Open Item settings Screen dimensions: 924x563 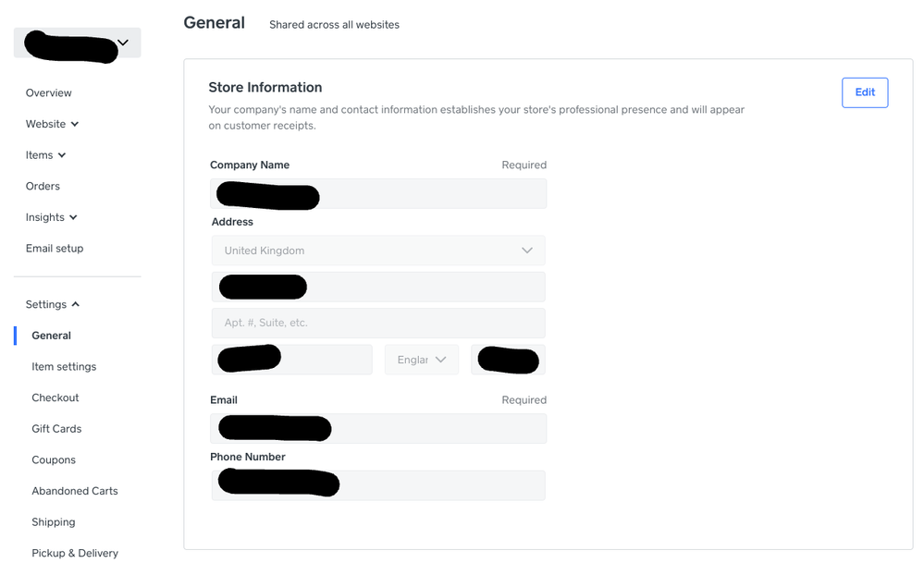click(x=64, y=366)
